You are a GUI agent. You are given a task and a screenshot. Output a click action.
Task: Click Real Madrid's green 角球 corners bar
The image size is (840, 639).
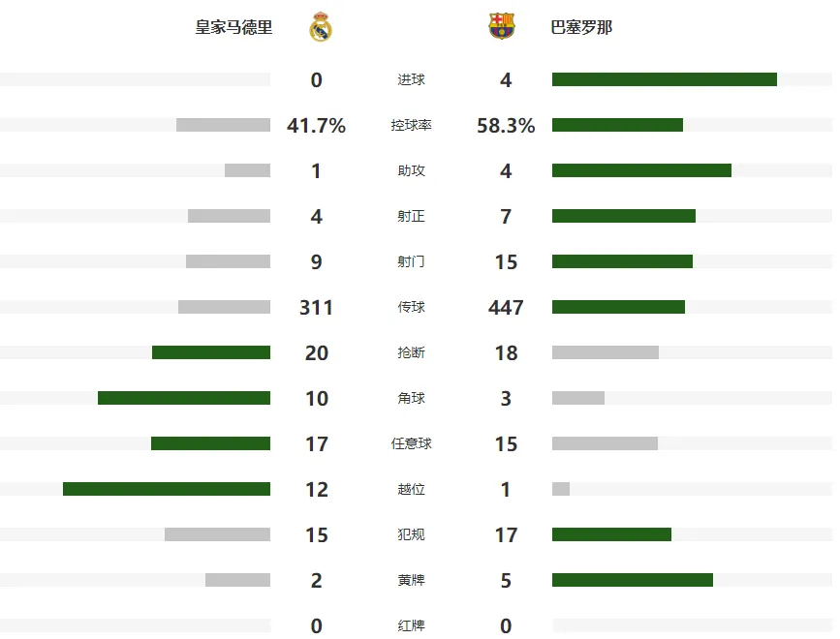pos(184,398)
